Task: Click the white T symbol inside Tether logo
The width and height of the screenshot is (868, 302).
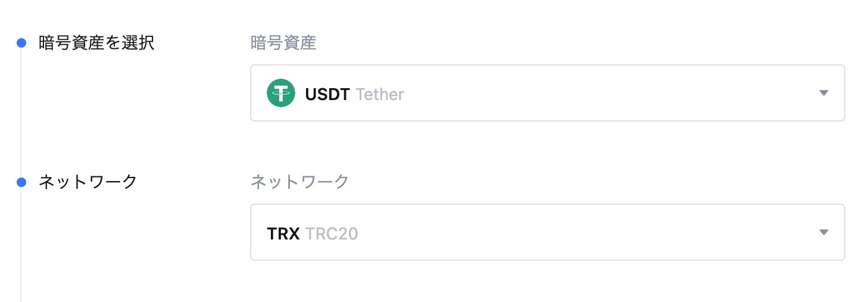Action: 281,94
